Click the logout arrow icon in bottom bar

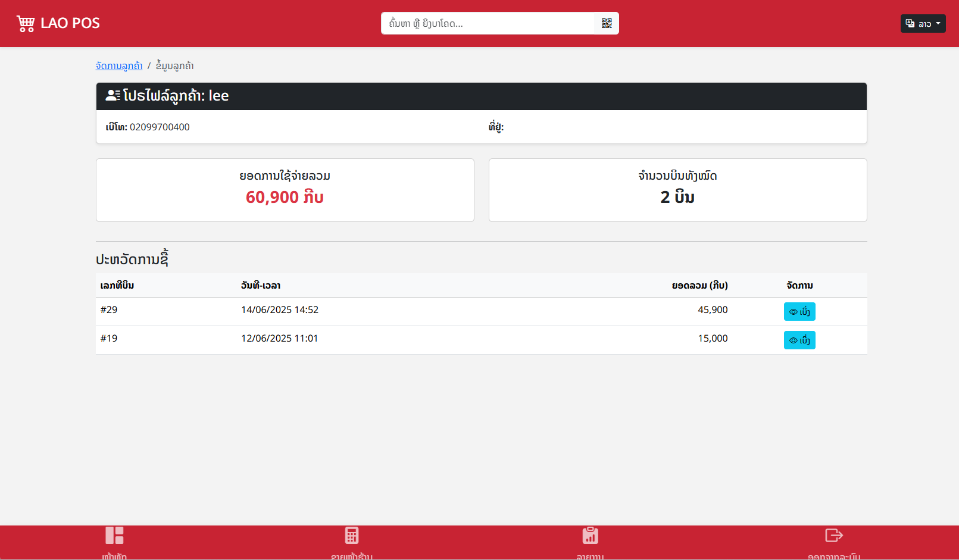click(x=833, y=536)
